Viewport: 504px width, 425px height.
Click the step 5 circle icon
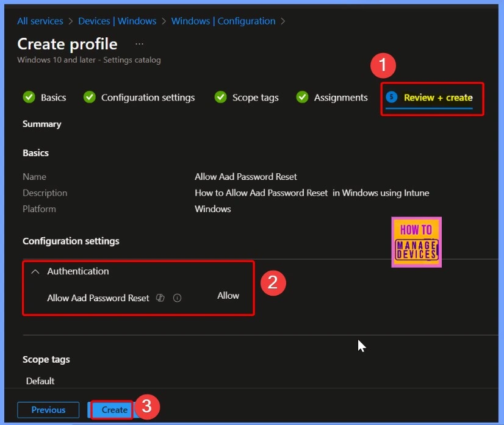click(392, 97)
